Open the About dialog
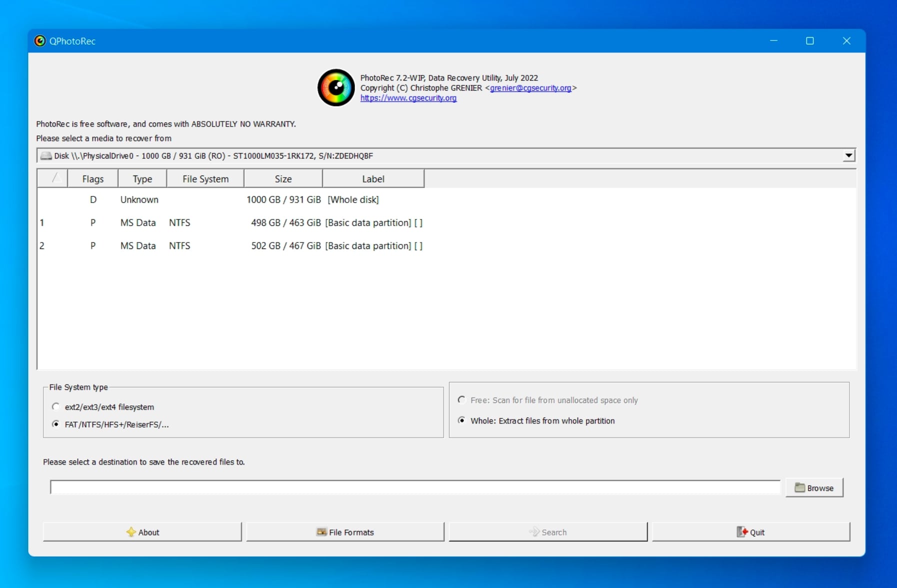The image size is (897, 588). click(142, 532)
